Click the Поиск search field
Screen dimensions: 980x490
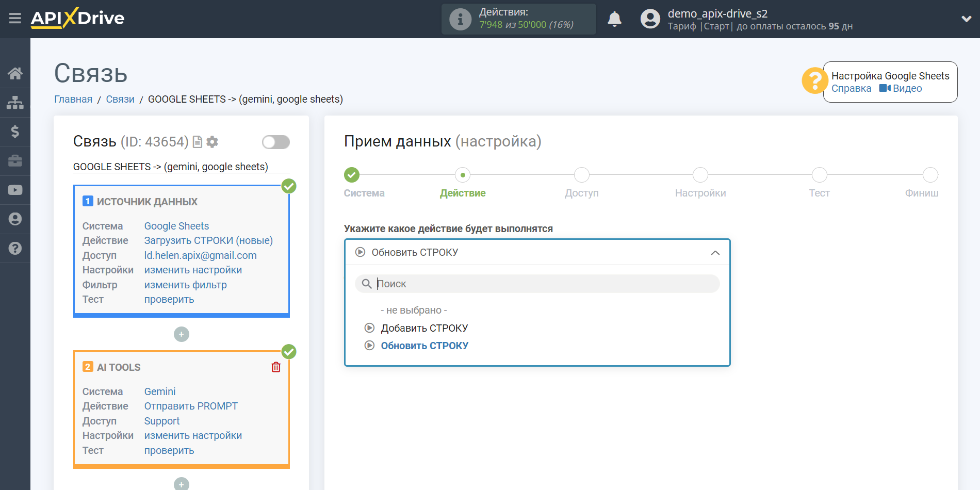[x=537, y=284]
